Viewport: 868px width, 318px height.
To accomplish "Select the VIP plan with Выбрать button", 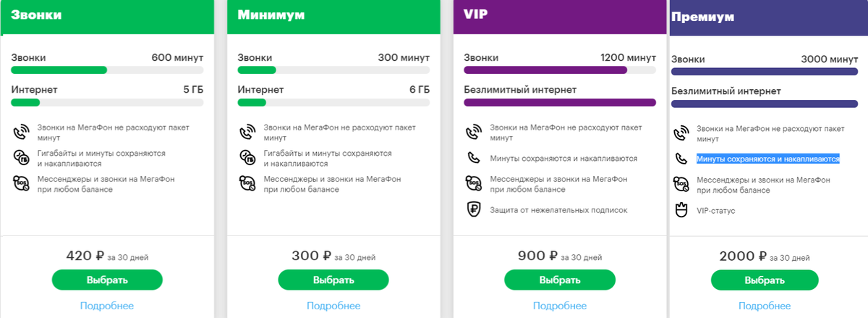I will point(559,280).
